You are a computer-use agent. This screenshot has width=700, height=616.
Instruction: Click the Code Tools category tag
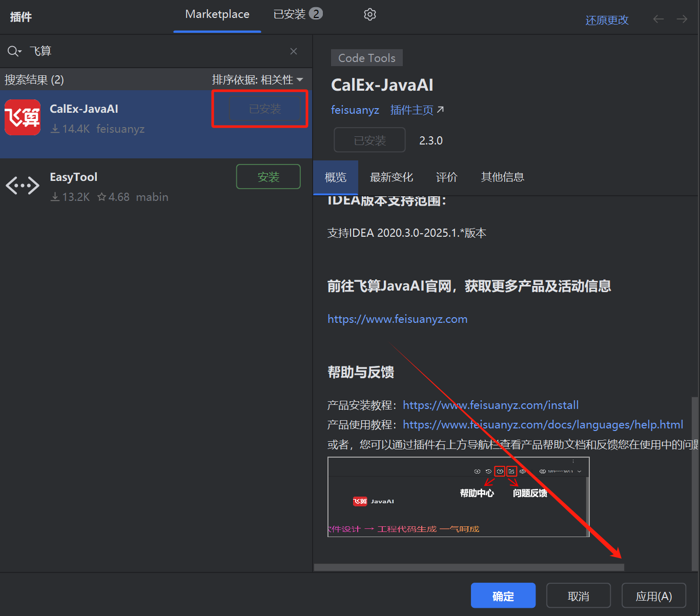pyautogui.click(x=367, y=58)
